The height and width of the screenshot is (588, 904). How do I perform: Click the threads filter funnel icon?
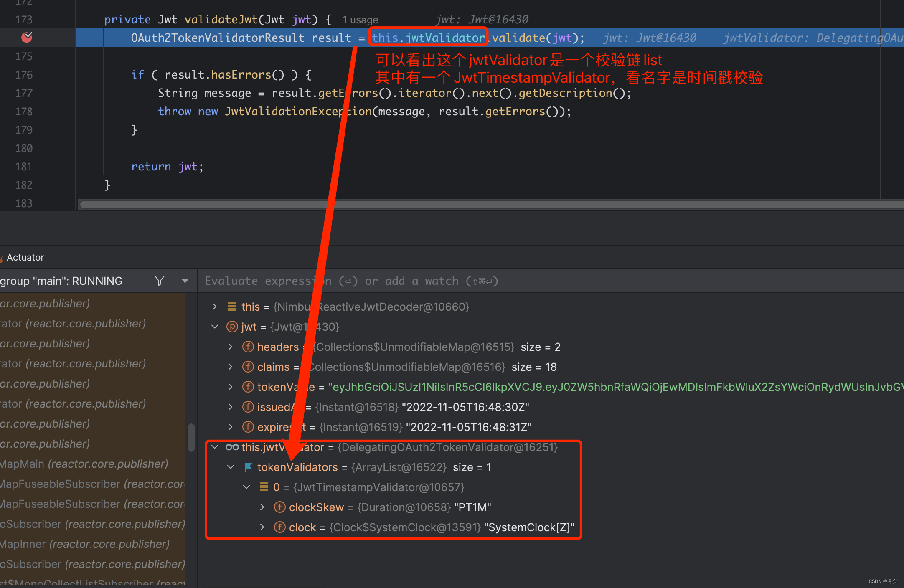159,281
